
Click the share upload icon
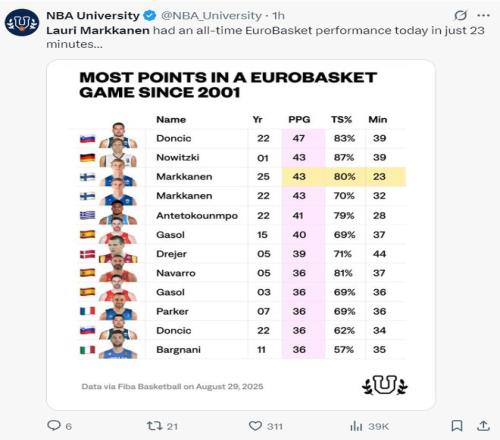pos(483,426)
